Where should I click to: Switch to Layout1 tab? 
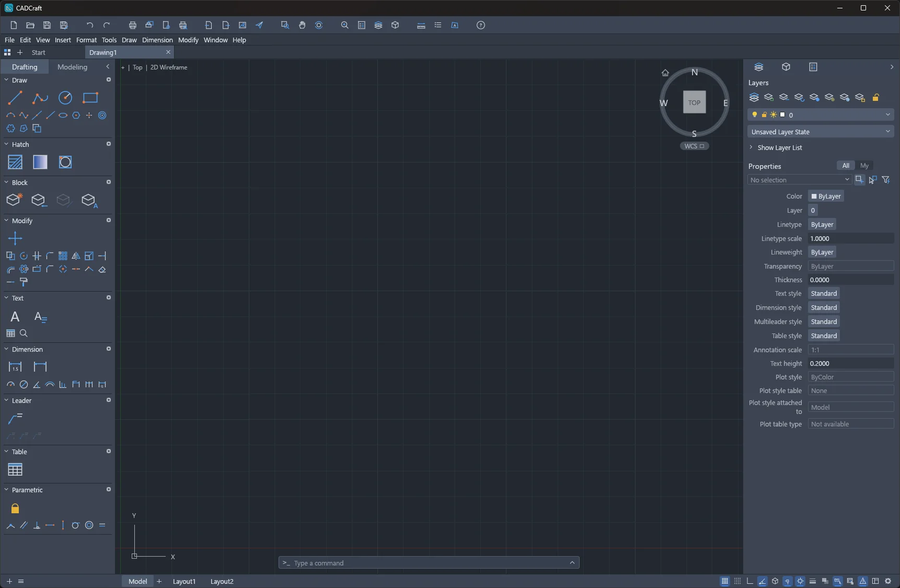[184, 581]
